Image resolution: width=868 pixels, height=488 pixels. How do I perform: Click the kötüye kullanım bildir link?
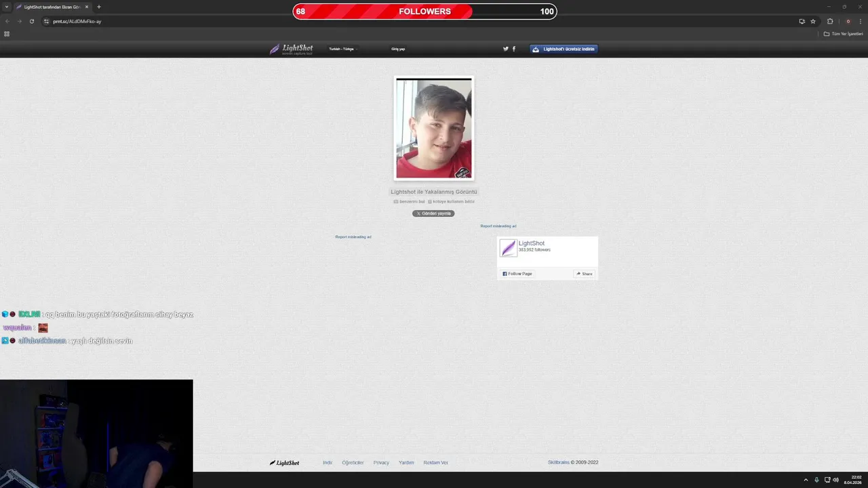(452, 201)
